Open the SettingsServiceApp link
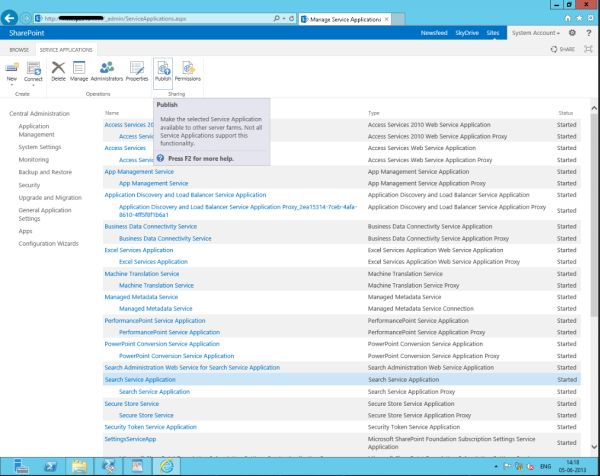This screenshot has height=476, width=600. (130, 439)
